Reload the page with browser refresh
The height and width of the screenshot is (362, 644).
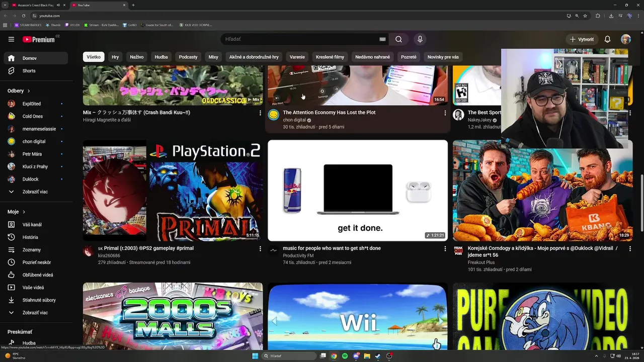pos(23,16)
